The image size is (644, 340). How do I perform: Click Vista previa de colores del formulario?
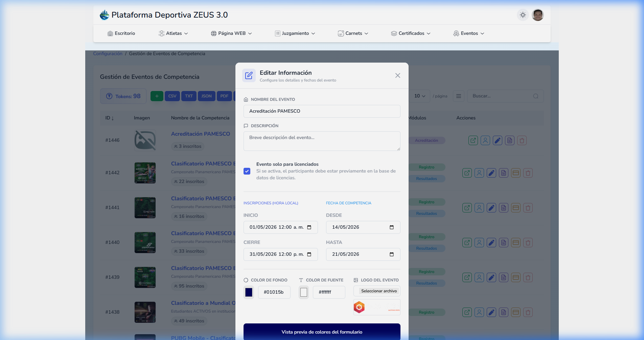(x=322, y=332)
